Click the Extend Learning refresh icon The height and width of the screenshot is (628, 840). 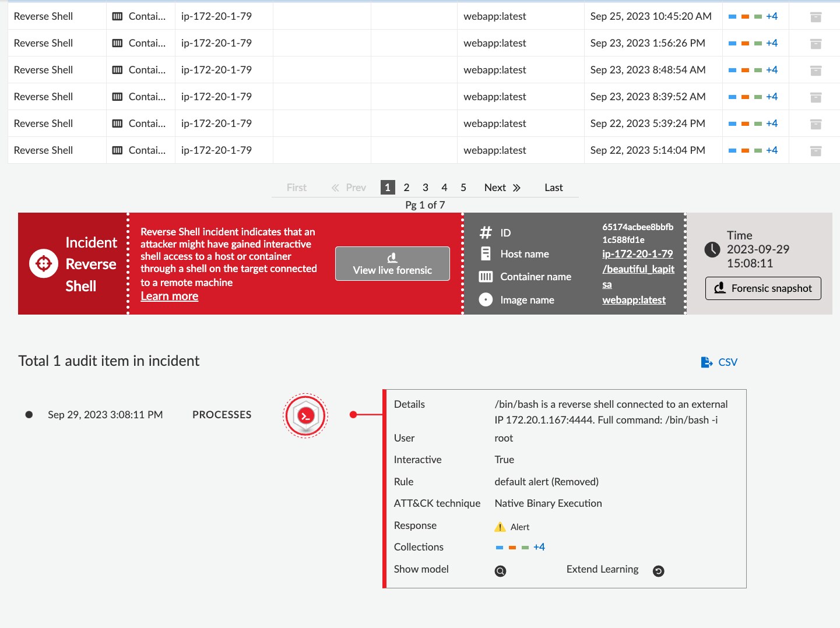658,571
